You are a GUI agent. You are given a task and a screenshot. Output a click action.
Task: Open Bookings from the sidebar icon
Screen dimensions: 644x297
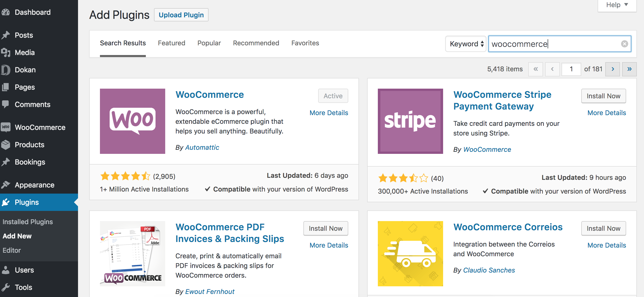click(6, 162)
